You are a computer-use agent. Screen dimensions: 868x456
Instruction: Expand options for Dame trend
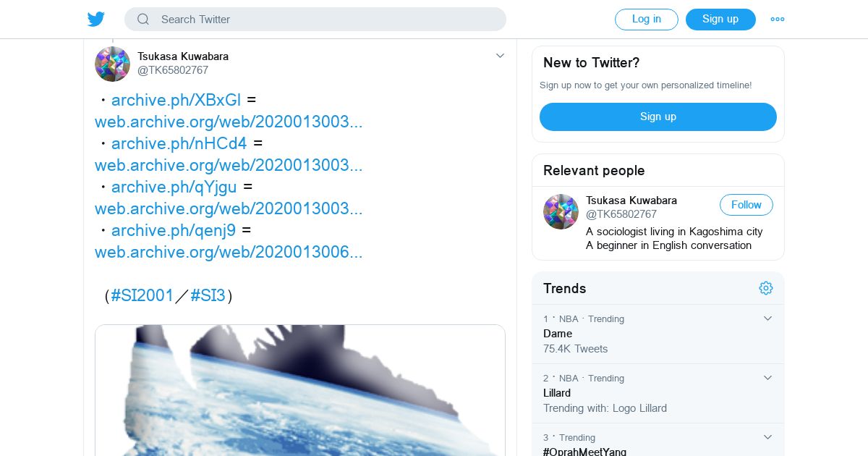pos(768,318)
